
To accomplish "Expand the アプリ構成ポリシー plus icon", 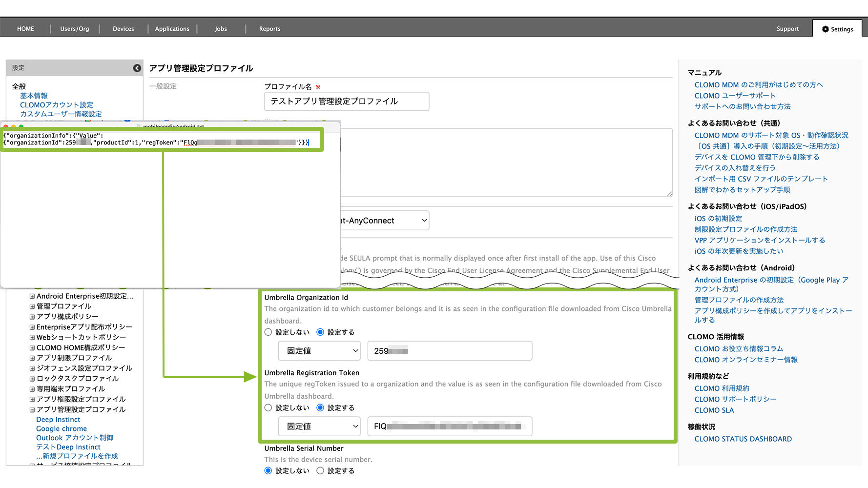I will [32, 317].
